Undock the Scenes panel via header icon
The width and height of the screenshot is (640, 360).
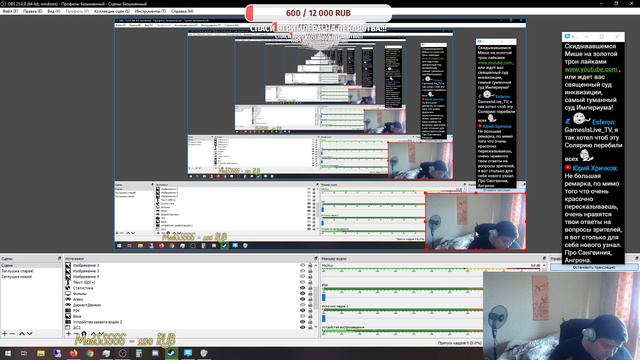click(x=60, y=258)
